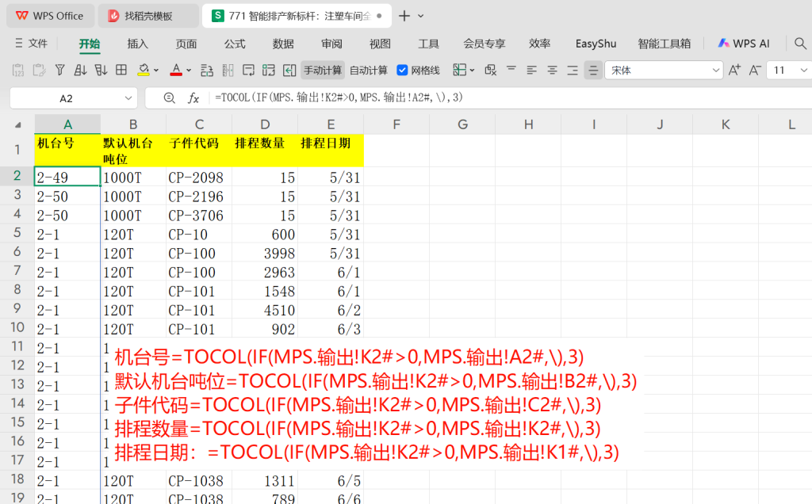Screen dimensions: 812x504
Task: Open the 效率 tab
Action: point(539,44)
